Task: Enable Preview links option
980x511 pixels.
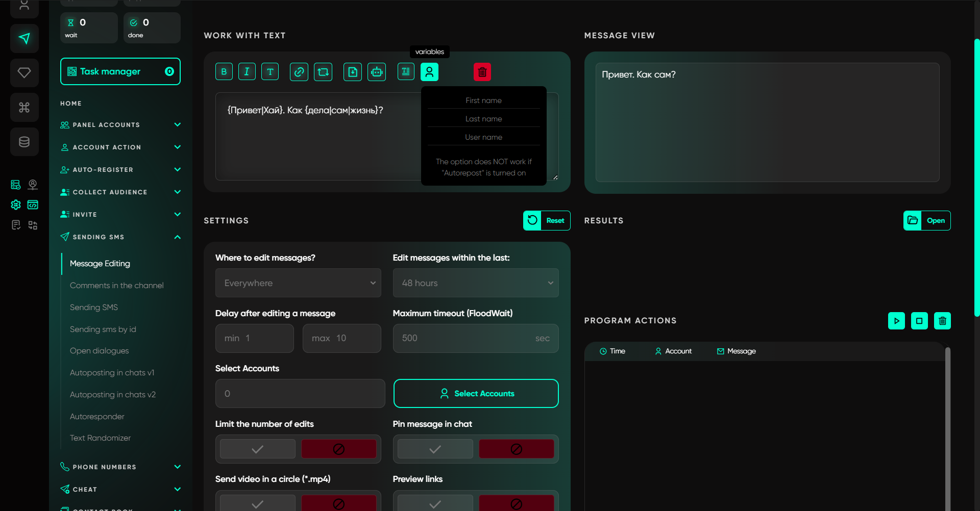Action: pos(435,504)
